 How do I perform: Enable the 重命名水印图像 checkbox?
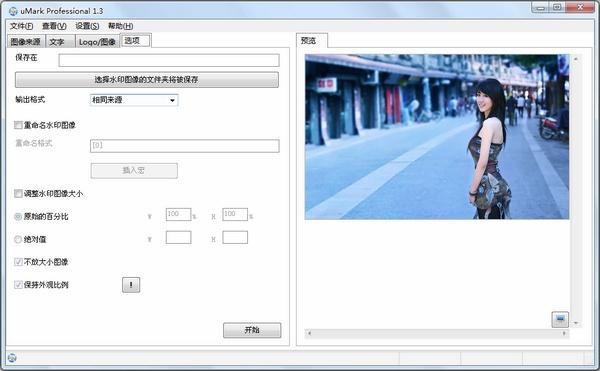click(18, 125)
